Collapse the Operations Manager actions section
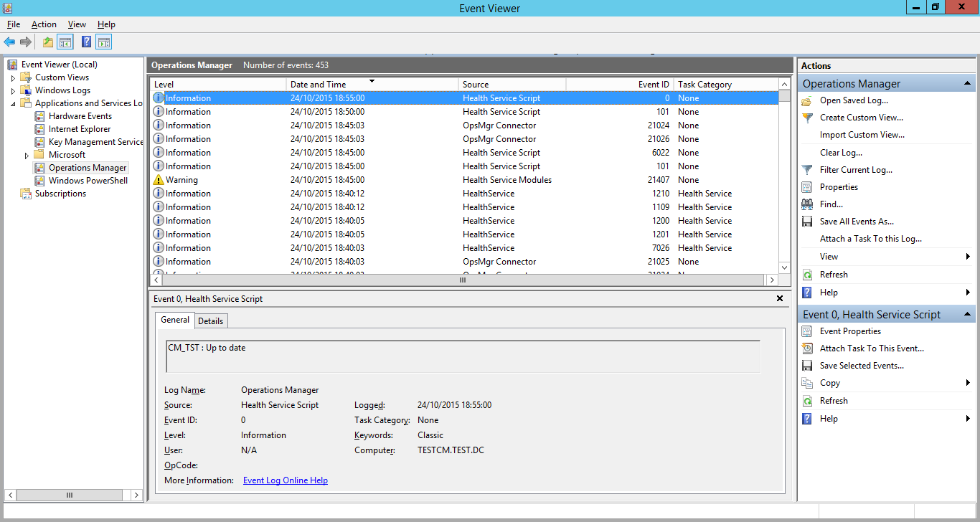This screenshot has width=980, height=522. click(968, 84)
